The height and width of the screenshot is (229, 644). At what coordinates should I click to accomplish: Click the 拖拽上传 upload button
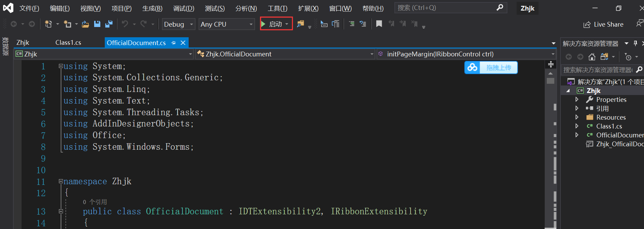click(498, 68)
